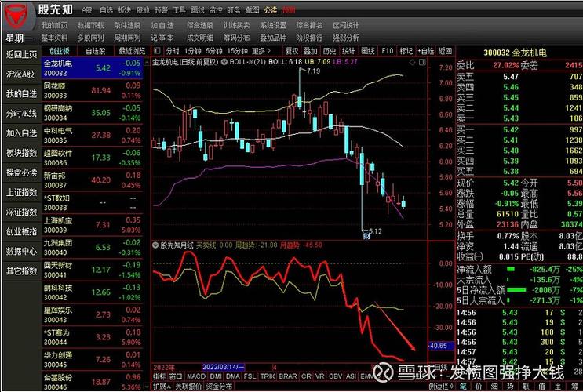The width and height of the screenshot is (583, 392).
Task: Open the 更多 period dropdown
Action: point(261,51)
